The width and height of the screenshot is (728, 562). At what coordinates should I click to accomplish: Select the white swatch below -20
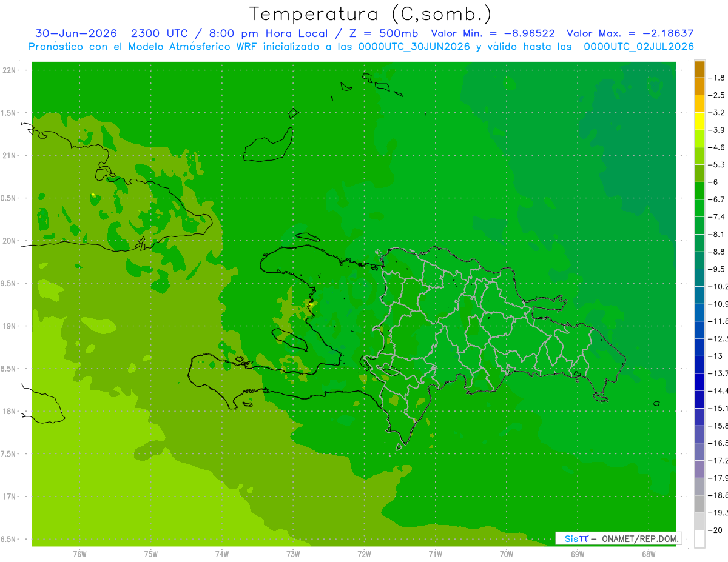699,539
